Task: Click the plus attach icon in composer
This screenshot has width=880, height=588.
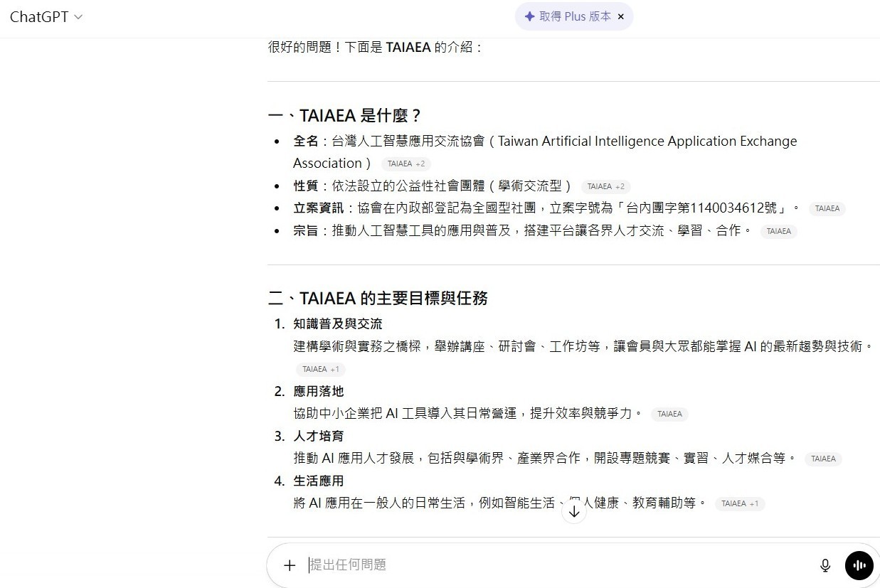Action: [289, 565]
